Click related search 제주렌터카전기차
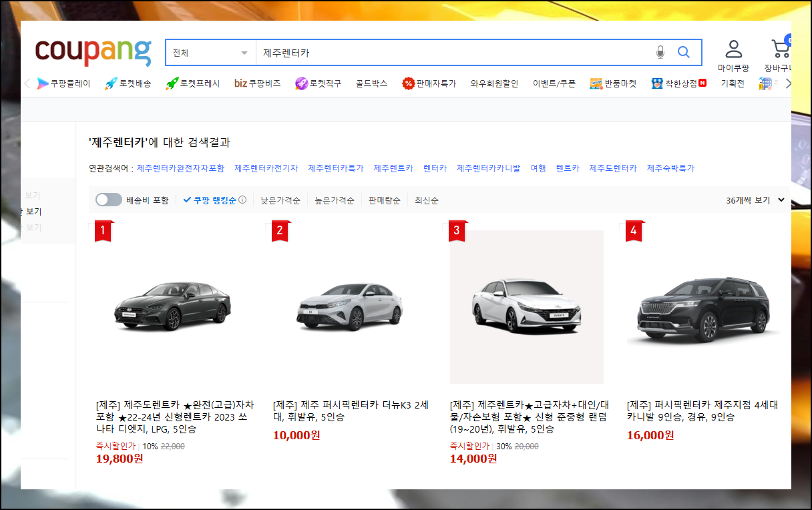The image size is (812, 510). coord(266,168)
